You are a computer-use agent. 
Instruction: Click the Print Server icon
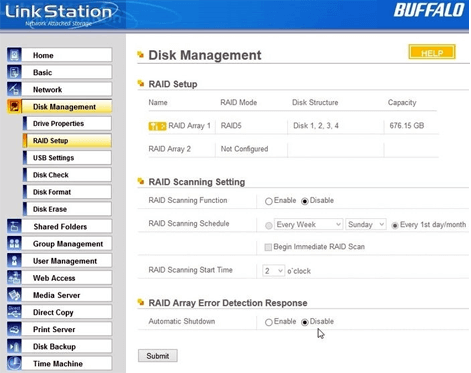point(14,329)
